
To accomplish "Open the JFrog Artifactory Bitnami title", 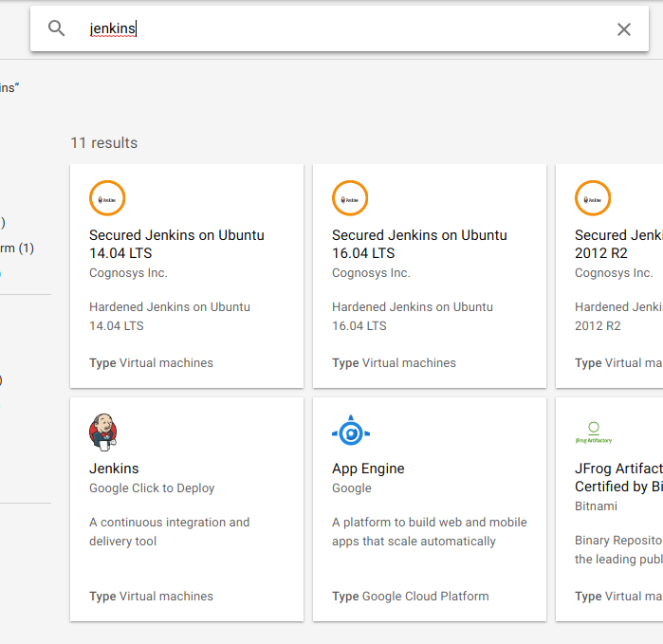I will [618, 477].
